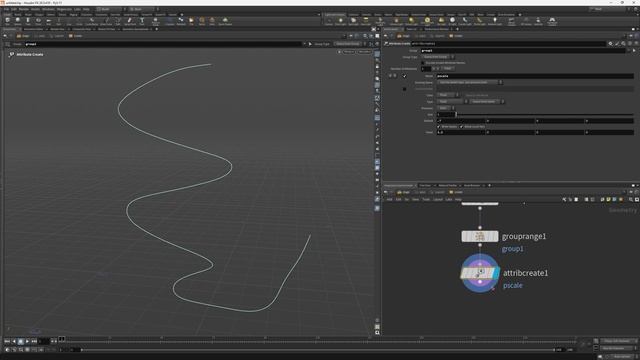This screenshot has height=360, width=640.
Task: Open the attribute Class dropdown
Action: point(448,95)
